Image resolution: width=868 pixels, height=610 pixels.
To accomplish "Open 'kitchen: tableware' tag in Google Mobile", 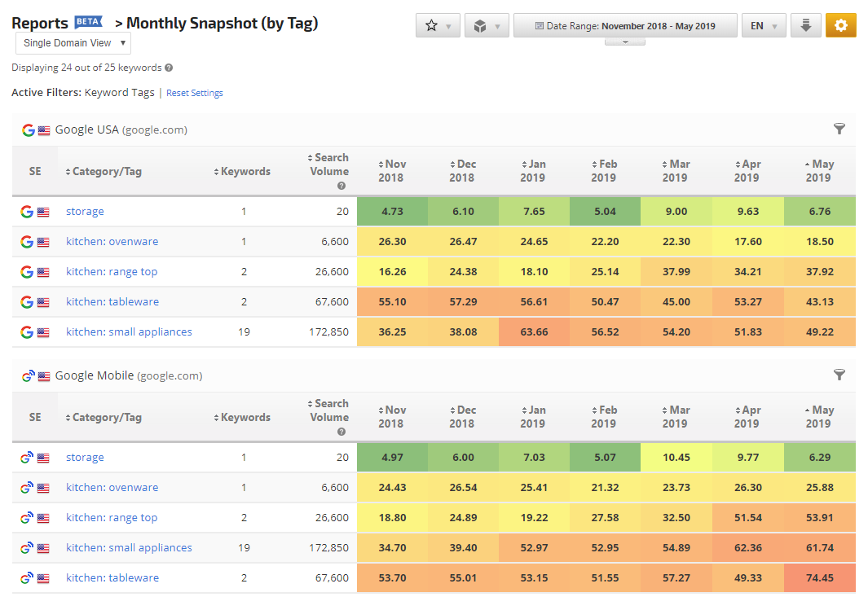I will [112, 578].
